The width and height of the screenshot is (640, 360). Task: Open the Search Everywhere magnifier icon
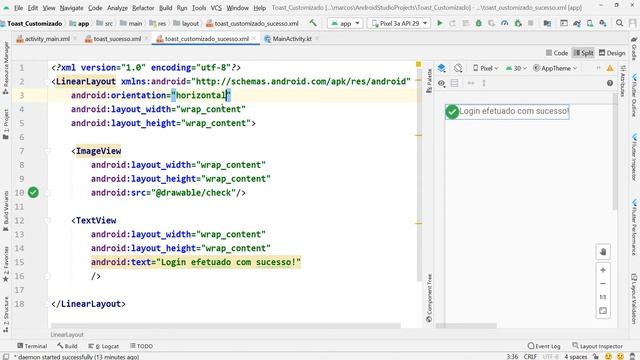(x=620, y=23)
